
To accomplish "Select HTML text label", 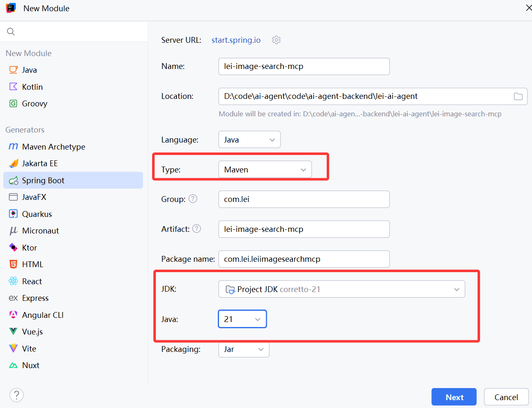I will tap(32, 264).
